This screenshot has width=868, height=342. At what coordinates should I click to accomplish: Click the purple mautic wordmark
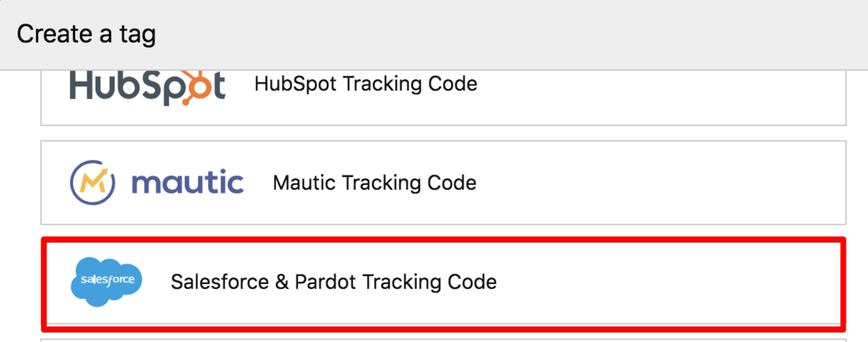187,182
